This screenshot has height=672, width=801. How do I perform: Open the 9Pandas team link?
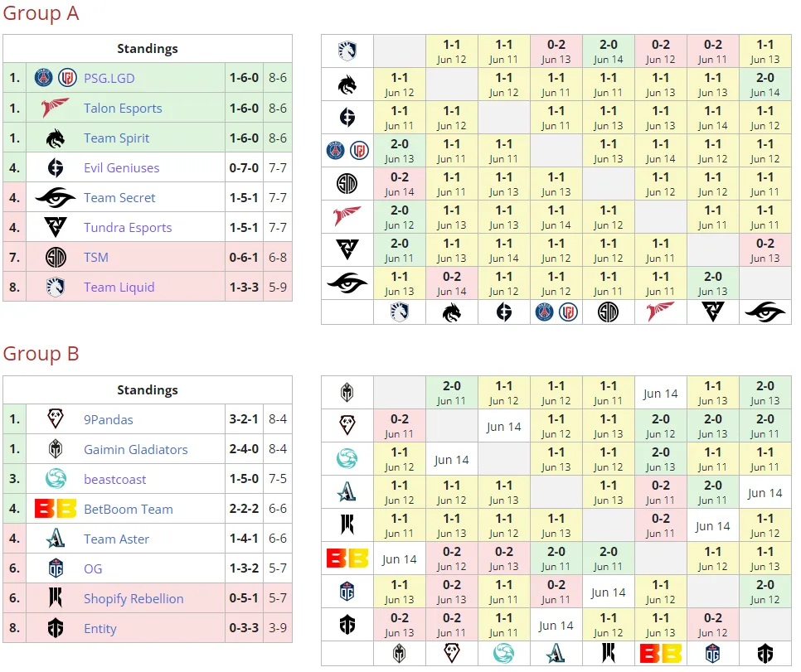click(109, 419)
